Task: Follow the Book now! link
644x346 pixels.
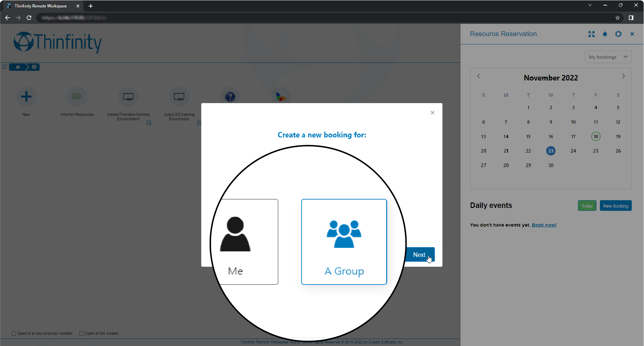Action: click(544, 225)
